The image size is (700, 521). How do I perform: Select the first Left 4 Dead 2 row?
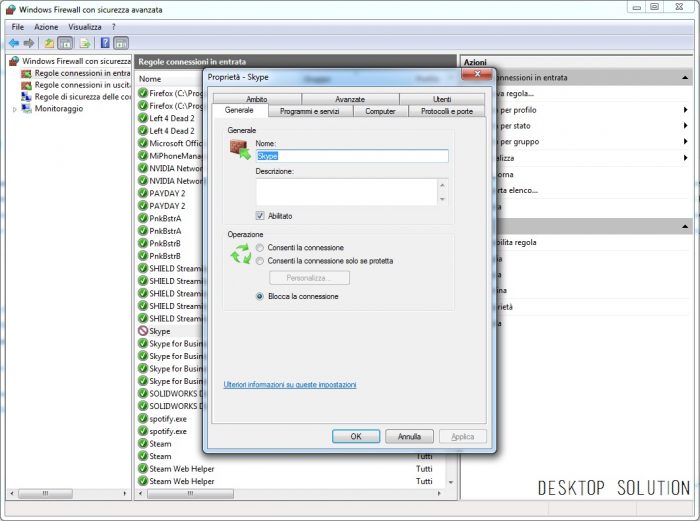(x=170, y=118)
